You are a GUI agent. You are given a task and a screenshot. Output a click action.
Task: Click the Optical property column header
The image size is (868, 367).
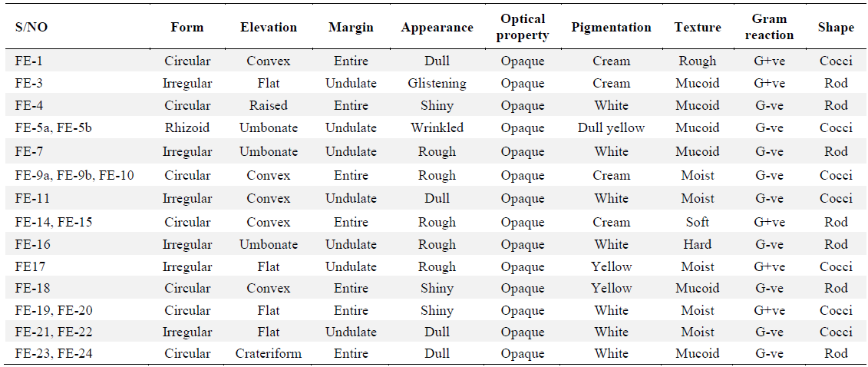pyautogui.click(x=523, y=27)
